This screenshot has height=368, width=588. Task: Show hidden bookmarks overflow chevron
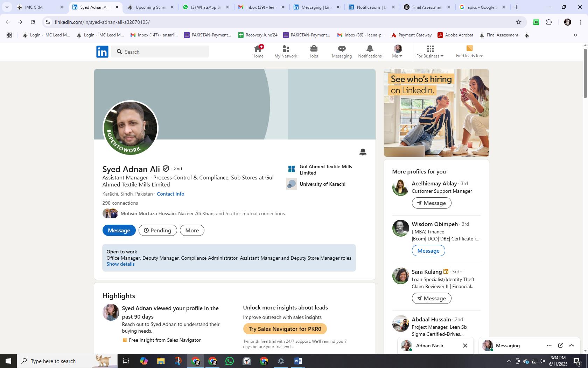575,35
